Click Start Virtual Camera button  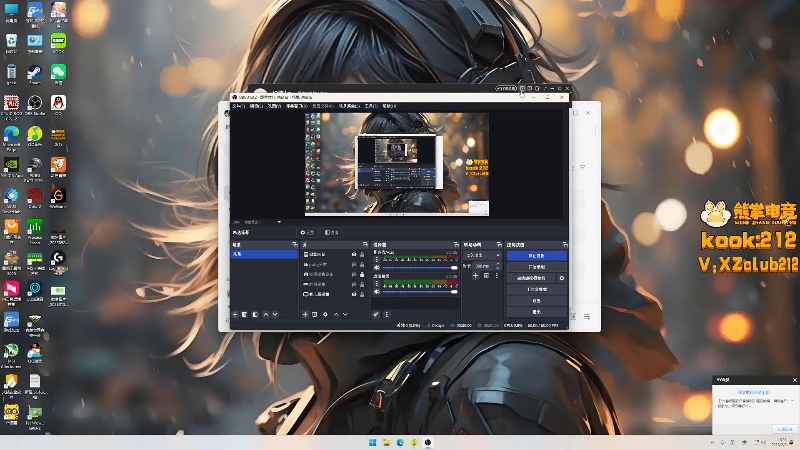tap(531, 279)
